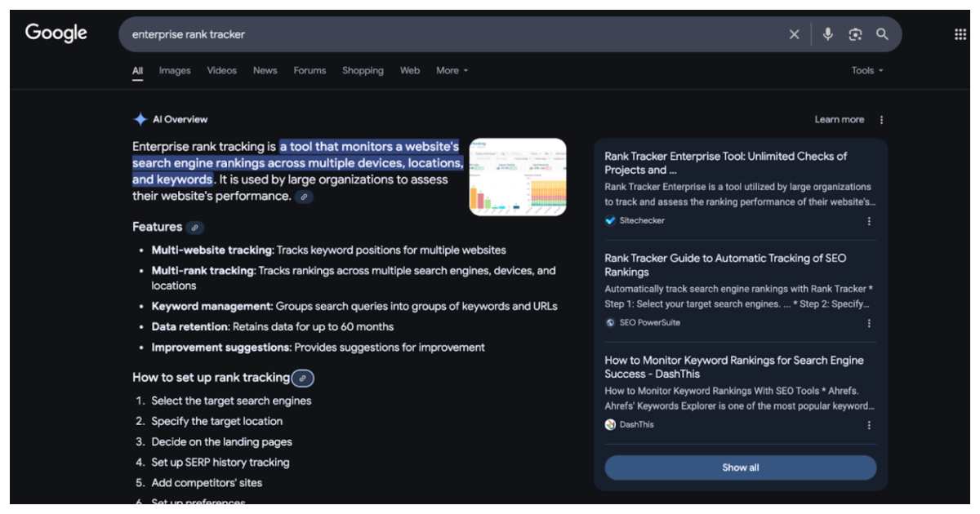Click the Improvement suggestions bullet
This screenshot has height=514, width=980.
[318, 348]
